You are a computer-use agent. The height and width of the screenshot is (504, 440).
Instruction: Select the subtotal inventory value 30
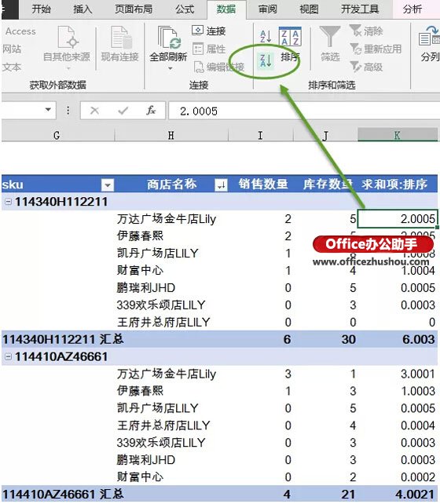[349, 339]
